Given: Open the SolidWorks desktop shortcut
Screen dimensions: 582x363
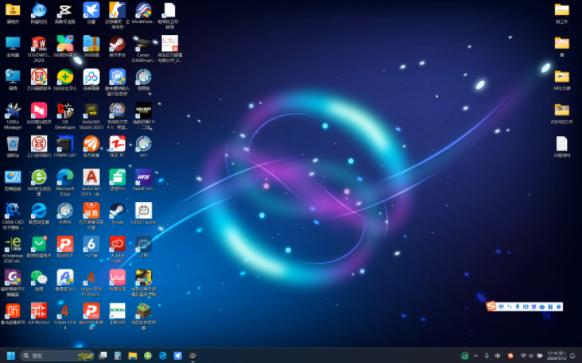Looking at the screenshot, I should click(x=39, y=44).
